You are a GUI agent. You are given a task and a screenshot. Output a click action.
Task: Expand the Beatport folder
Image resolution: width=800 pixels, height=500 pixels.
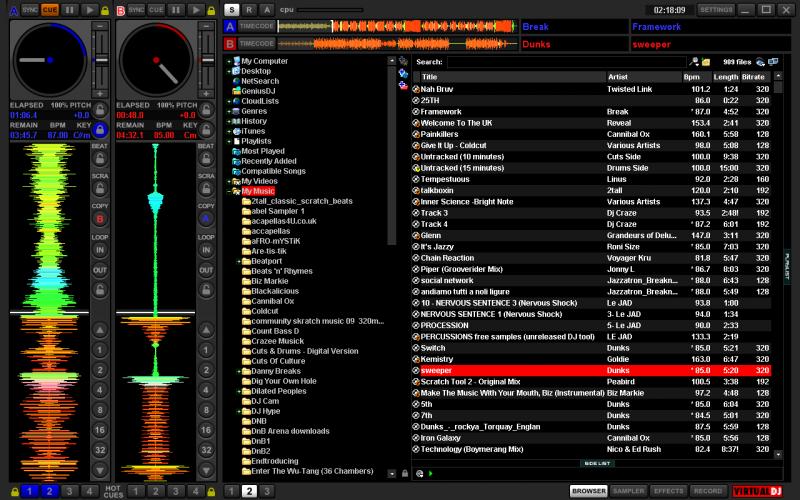coord(239,261)
